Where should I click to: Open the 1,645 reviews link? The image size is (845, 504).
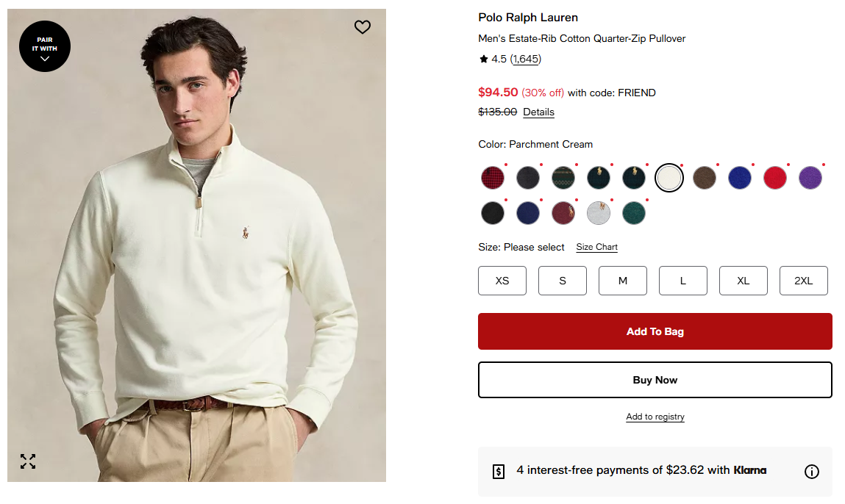click(525, 60)
